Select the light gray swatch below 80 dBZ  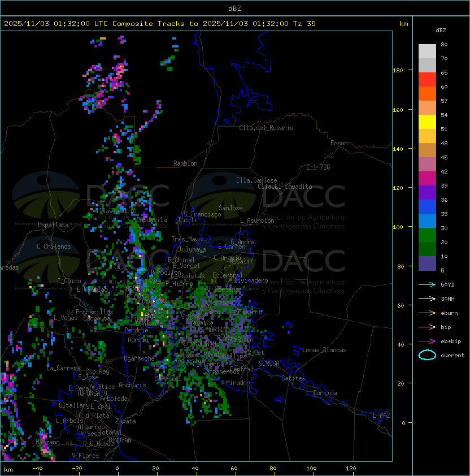coord(427,51)
